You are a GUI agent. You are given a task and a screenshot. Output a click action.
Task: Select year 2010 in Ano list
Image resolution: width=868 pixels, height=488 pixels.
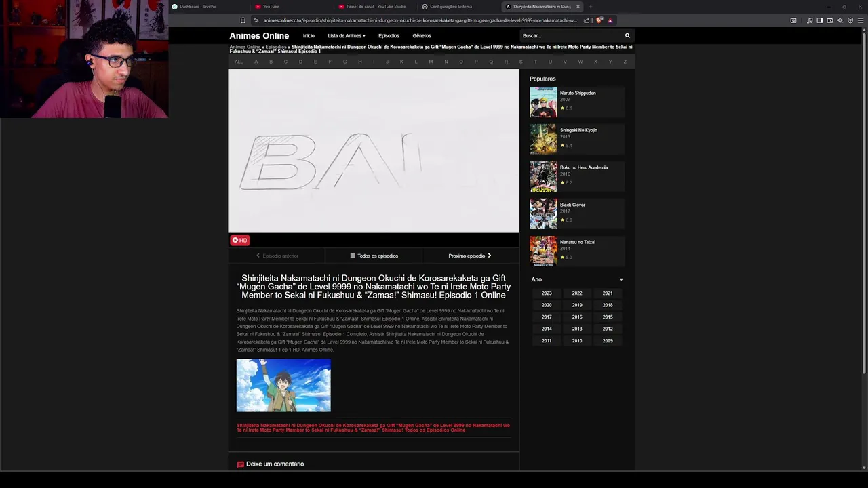[577, 341]
